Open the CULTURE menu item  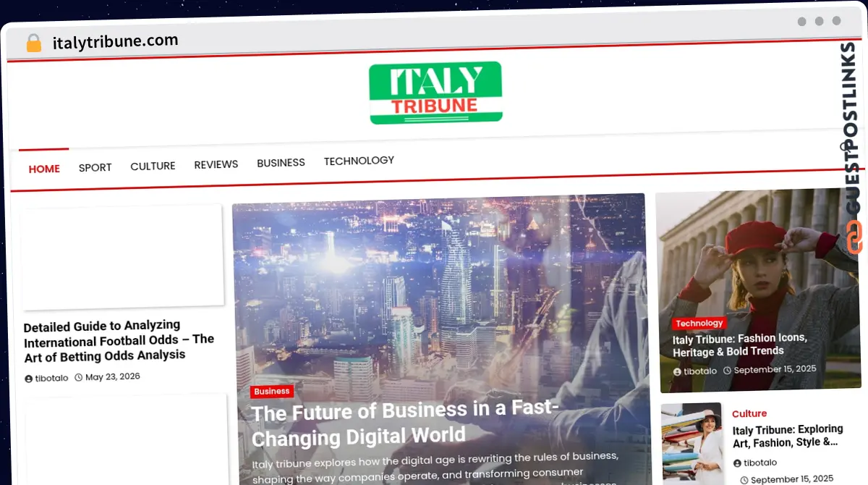(x=153, y=166)
